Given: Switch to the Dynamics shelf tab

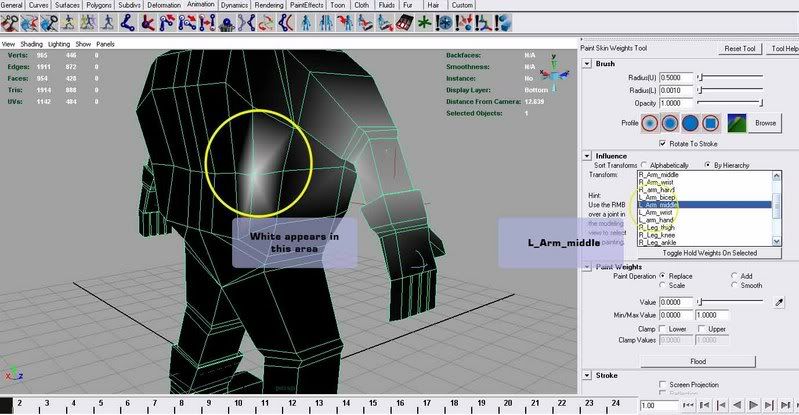Looking at the screenshot, I should click(234, 5).
